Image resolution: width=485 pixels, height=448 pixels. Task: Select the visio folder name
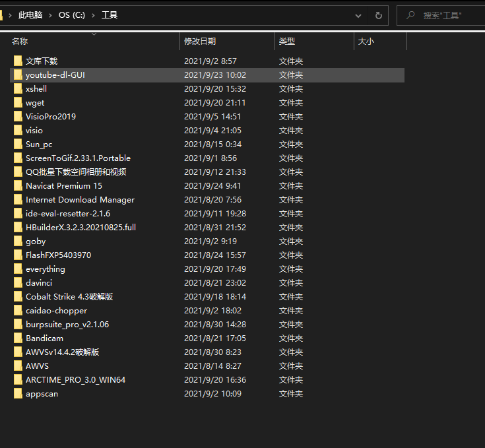(34, 131)
